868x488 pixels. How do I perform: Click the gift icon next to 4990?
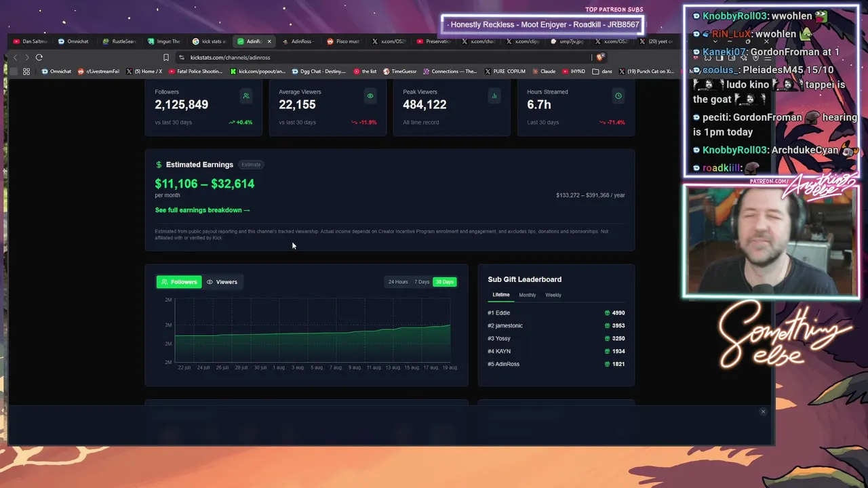coord(608,313)
